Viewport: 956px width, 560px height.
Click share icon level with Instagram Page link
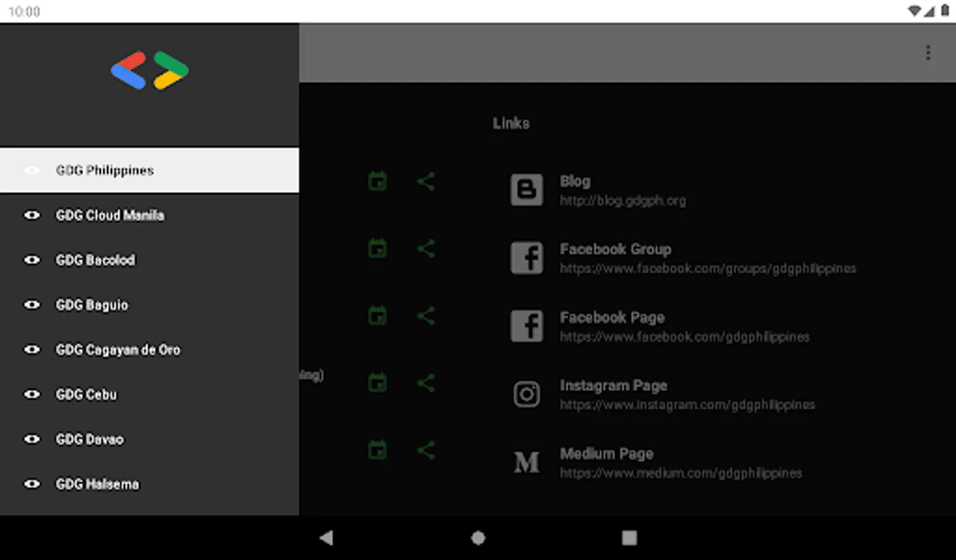(426, 383)
